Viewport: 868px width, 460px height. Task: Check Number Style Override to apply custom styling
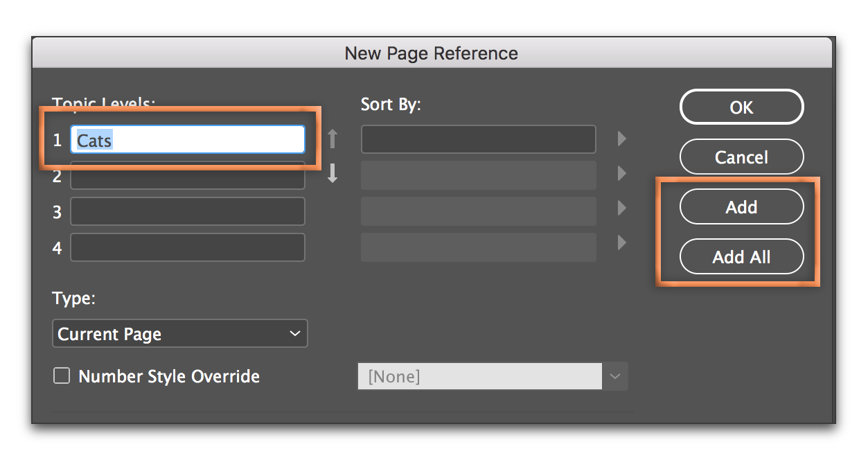coord(61,375)
